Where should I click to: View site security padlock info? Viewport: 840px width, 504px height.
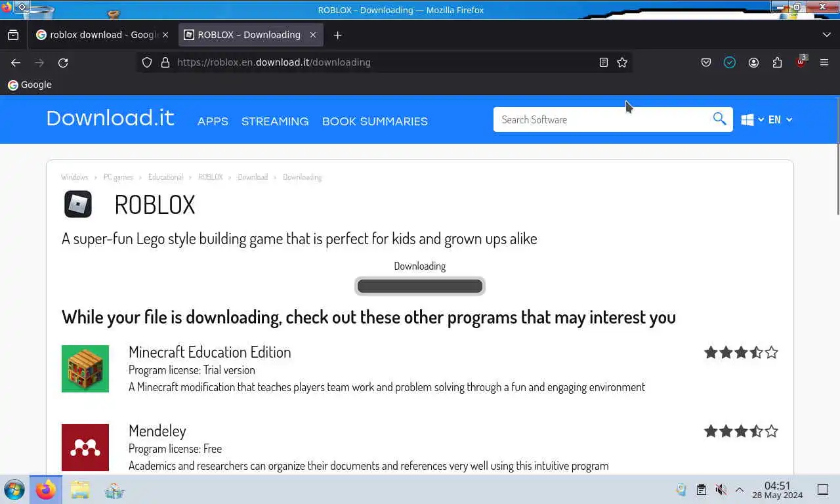(165, 62)
